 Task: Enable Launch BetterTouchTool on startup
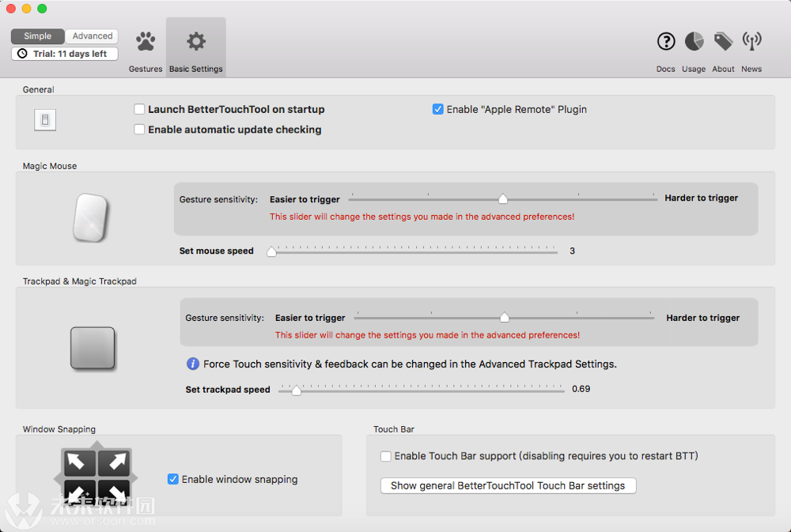139,110
